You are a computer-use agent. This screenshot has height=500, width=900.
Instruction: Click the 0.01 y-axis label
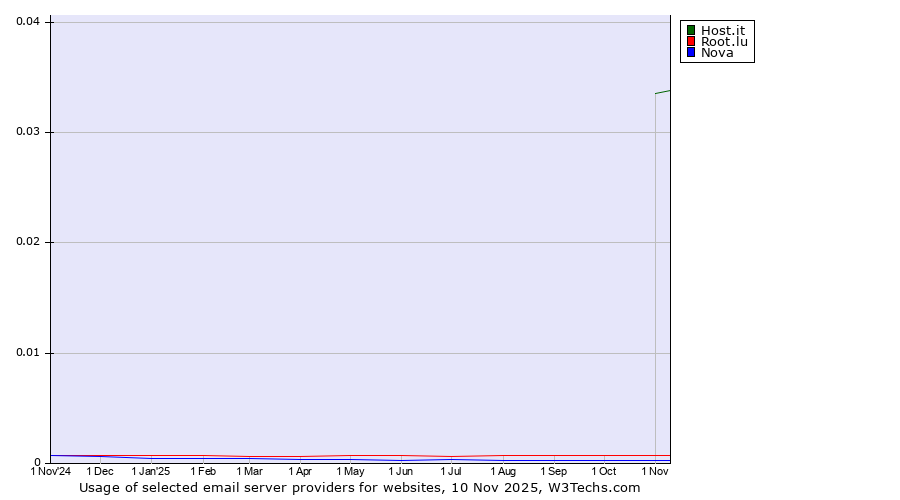[28, 352]
